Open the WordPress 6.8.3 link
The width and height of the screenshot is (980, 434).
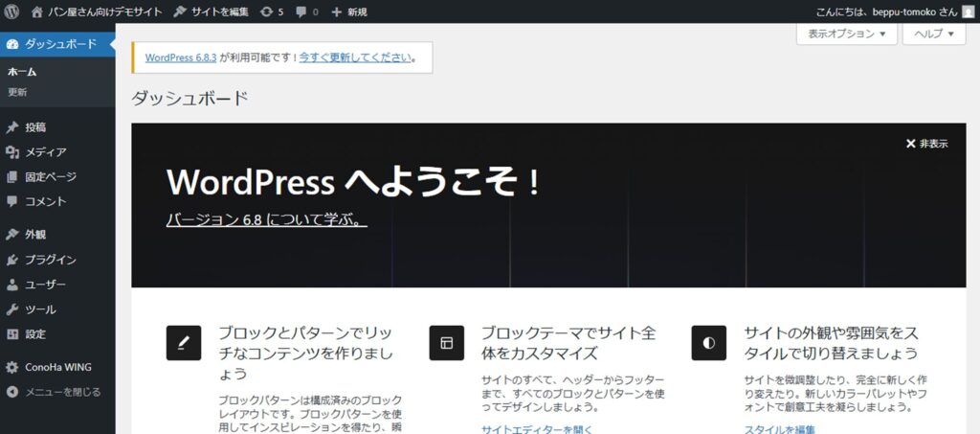pos(181,57)
